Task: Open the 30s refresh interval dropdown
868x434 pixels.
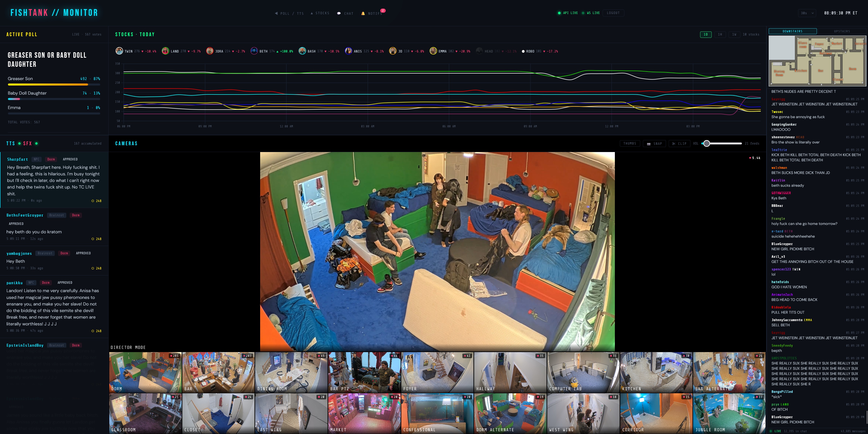Action: tap(807, 13)
